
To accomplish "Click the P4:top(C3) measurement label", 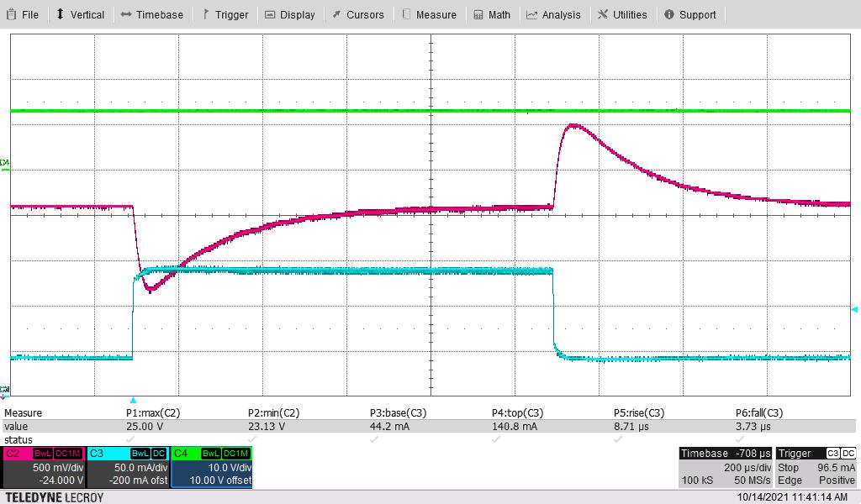I will pyautogui.click(x=517, y=412).
